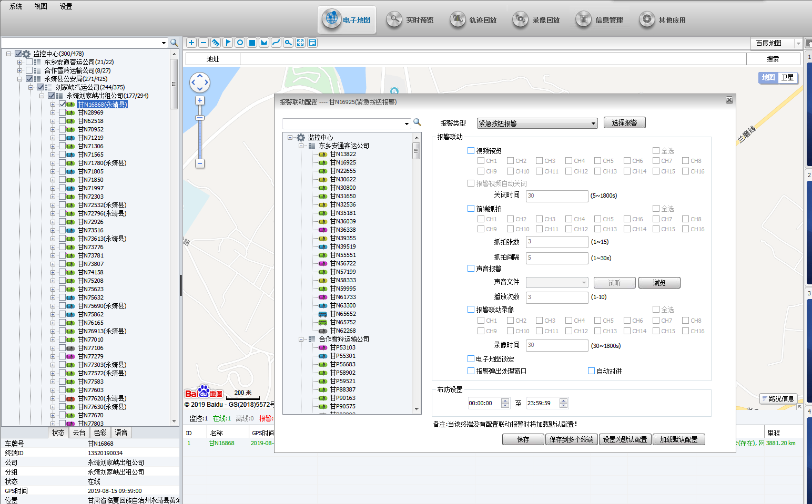Collapse the 东乡安通客运公司 node in dialog tree
812x504 pixels.
coord(301,146)
